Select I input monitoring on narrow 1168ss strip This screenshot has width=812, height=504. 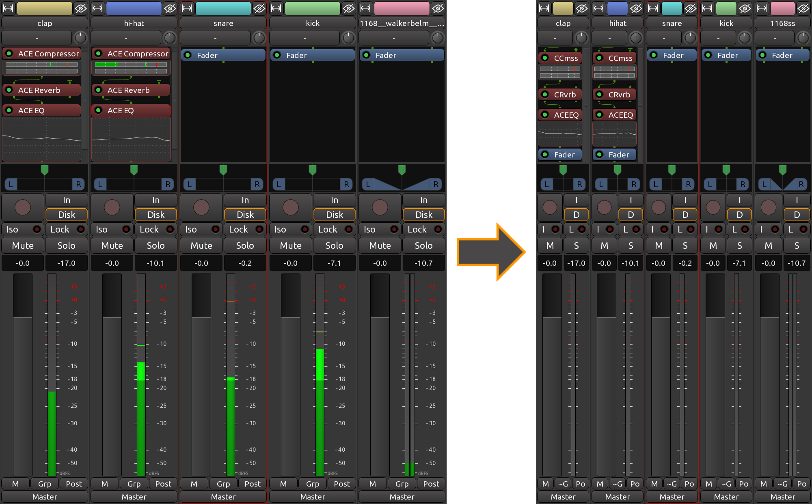(x=797, y=200)
